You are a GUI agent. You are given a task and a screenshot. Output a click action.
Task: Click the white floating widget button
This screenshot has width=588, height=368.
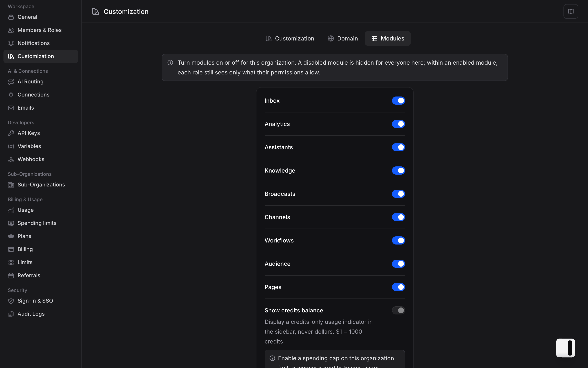click(x=565, y=348)
